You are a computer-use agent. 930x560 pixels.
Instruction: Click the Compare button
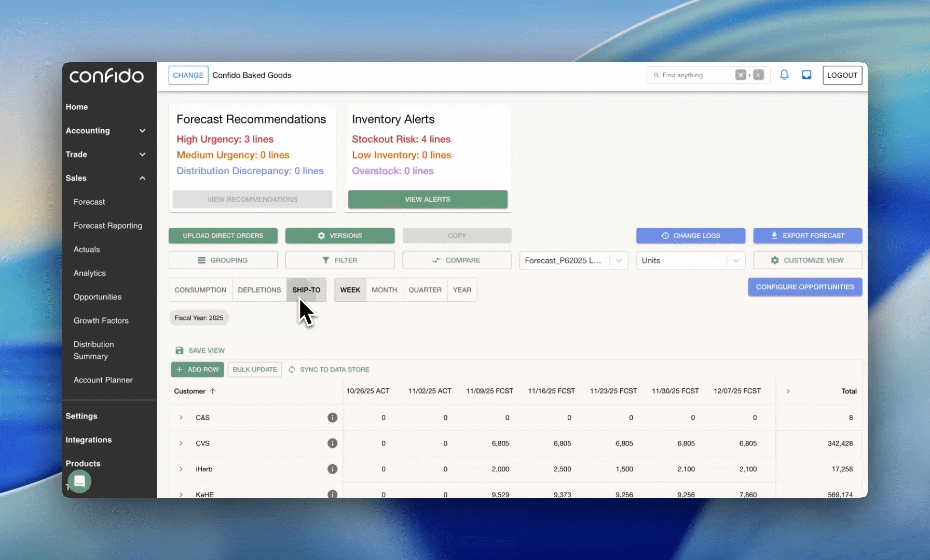(457, 260)
